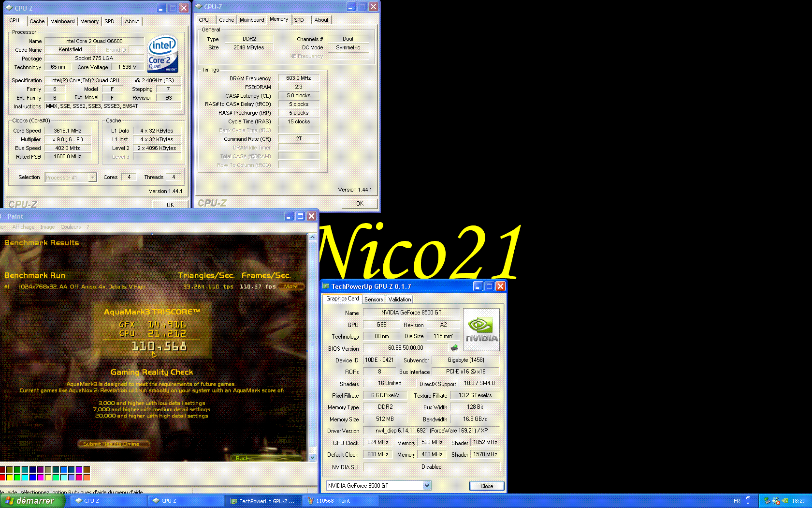Click OK in CPU-Z processor window
Viewport: 812px width, 508px height.
[x=170, y=205]
